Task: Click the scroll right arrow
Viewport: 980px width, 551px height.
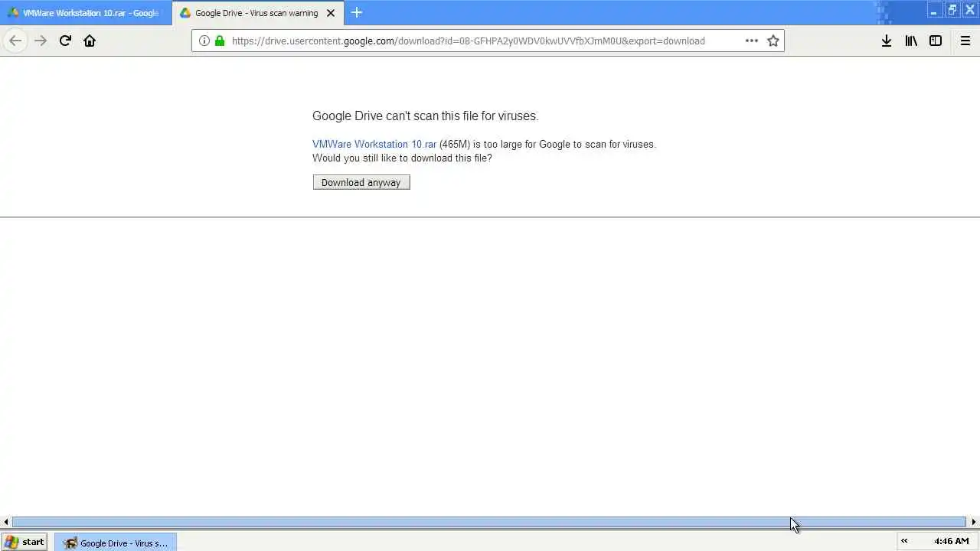Action: click(x=973, y=522)
